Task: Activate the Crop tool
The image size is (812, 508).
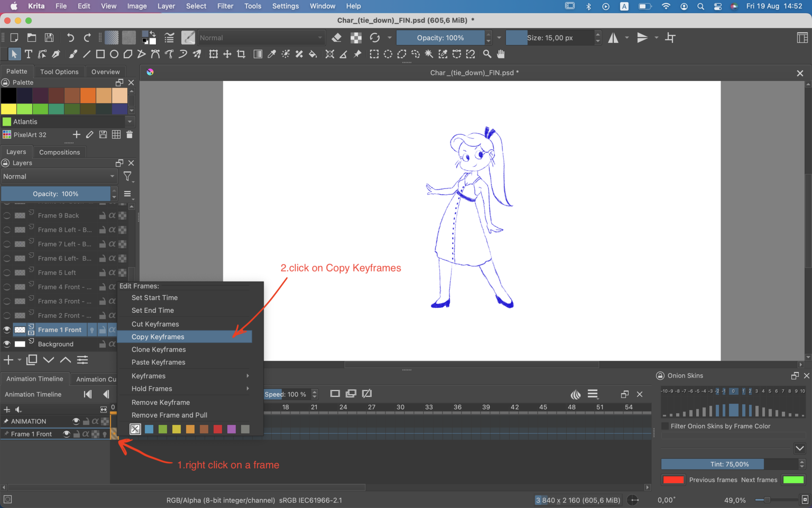Action: coord(241,54)
